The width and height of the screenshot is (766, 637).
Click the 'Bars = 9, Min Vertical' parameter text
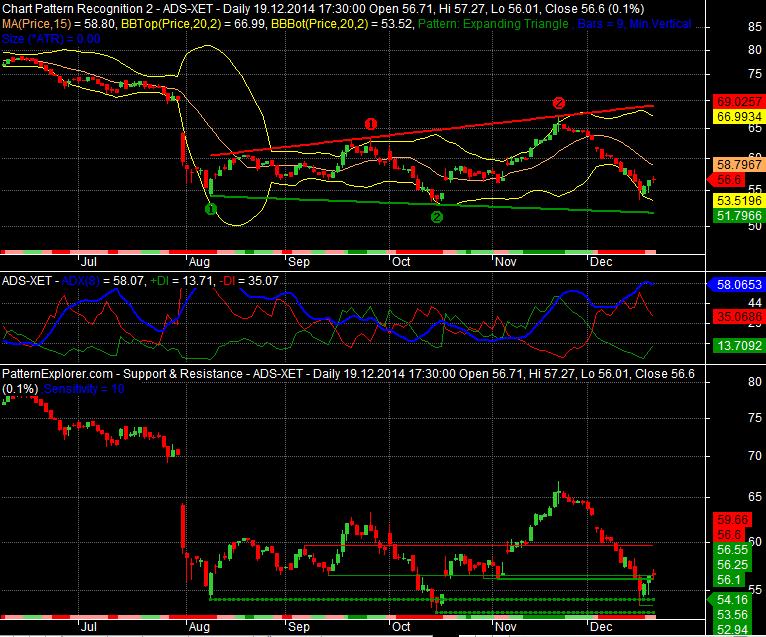click(x=634, y=23)
